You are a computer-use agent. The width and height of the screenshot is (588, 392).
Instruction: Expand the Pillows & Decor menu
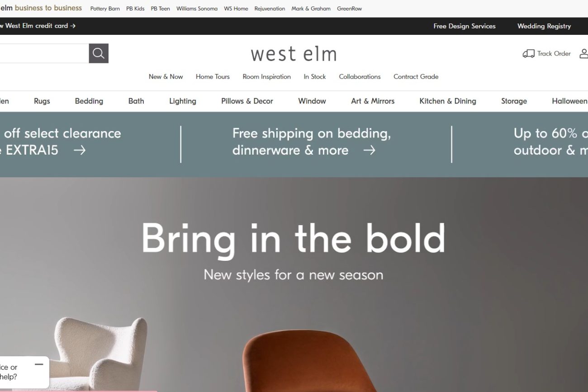[x=247, y=101]
